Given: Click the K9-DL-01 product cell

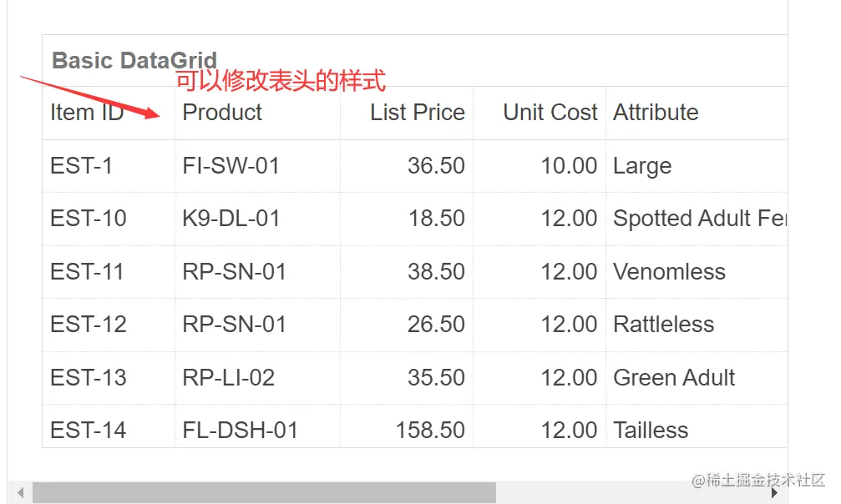Looking at the screenshot, I should [x=231, y=219].
